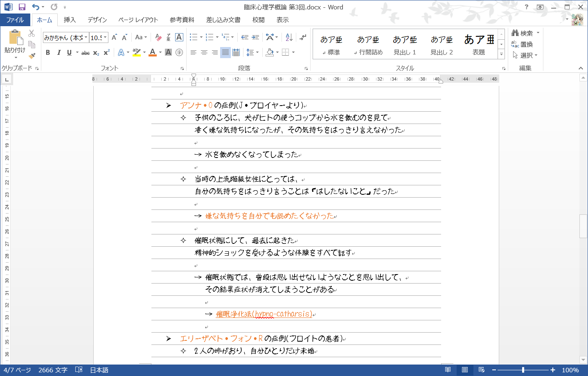Sort the selected text A to Z
This screenshot has height=376, width=588.
[x=289, y=37]
